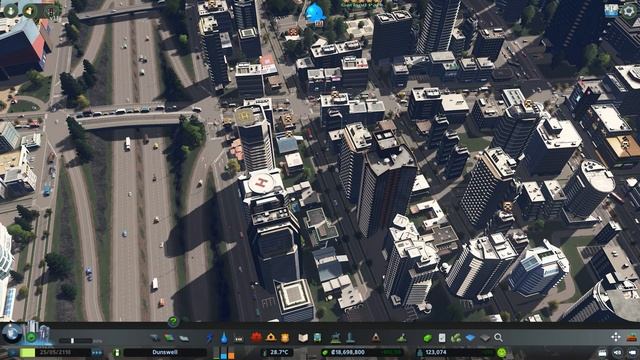Click the icon left of the options gear
Viewport: 640px width, 360px height.
point(611,10)
